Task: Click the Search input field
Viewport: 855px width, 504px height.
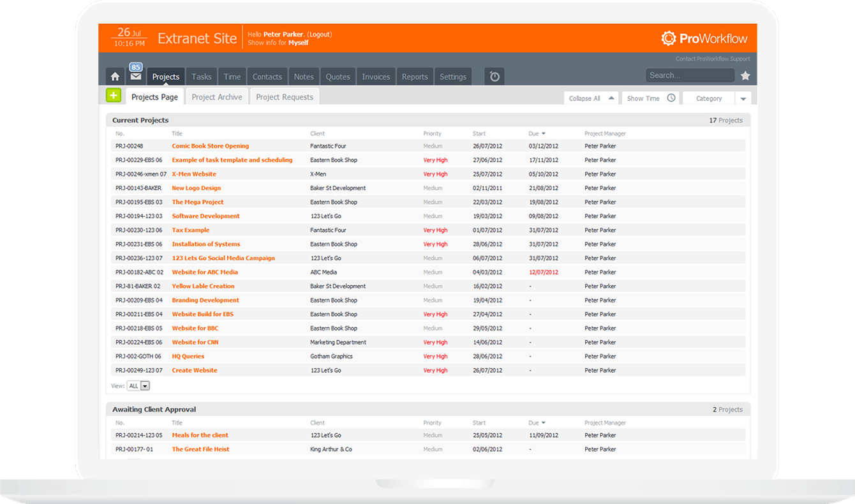Action: pos(689,75)
